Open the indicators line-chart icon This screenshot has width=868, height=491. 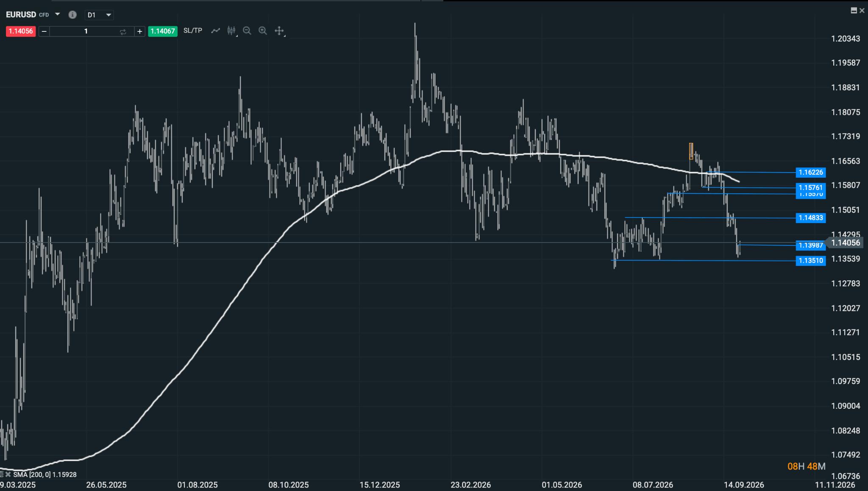click(215, 31)
